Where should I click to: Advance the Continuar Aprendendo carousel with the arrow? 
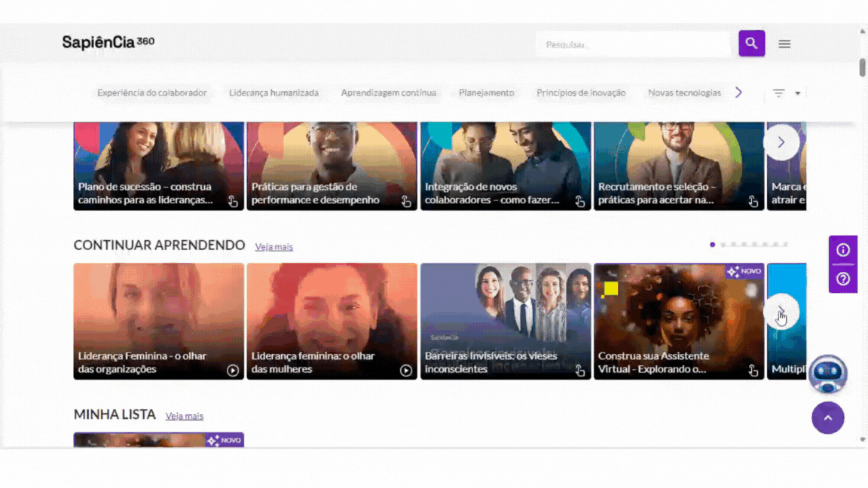(781, 312)
